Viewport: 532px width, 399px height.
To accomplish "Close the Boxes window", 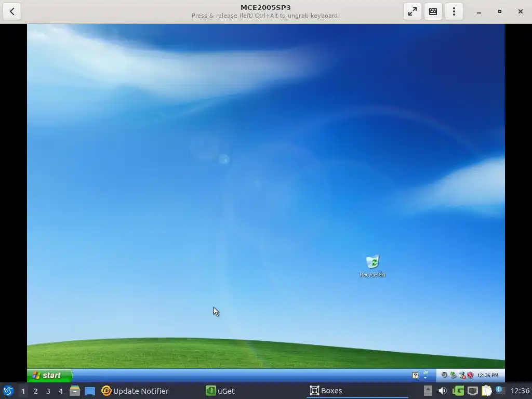I will pyautogui.click(x=521, y=11).
